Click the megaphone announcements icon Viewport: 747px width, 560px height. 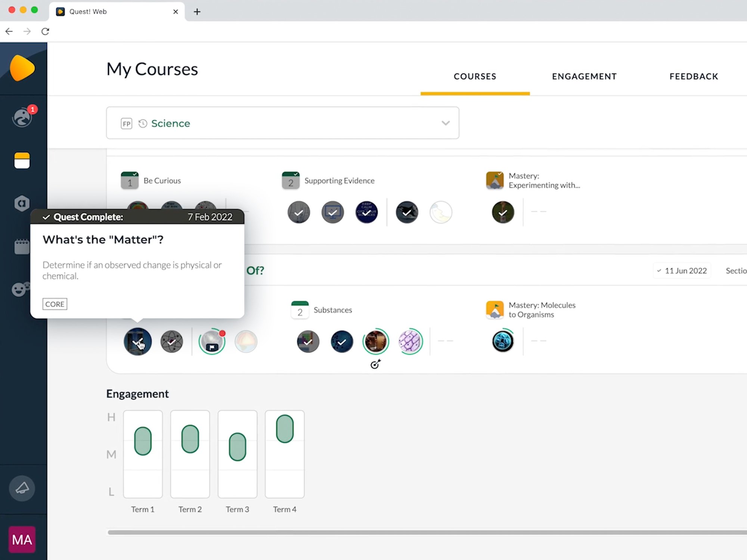22,488
